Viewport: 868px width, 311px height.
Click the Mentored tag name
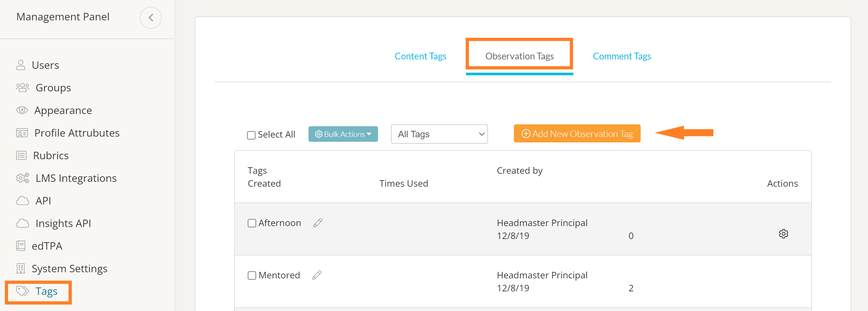279,275
